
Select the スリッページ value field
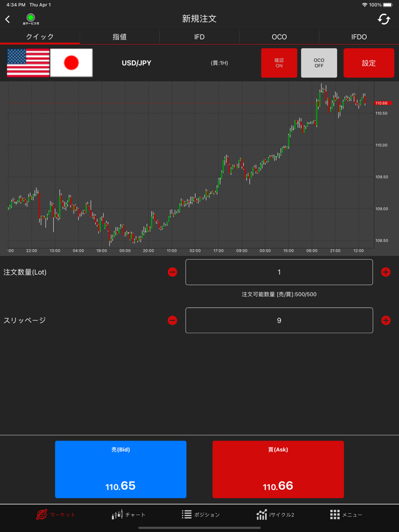279,320
